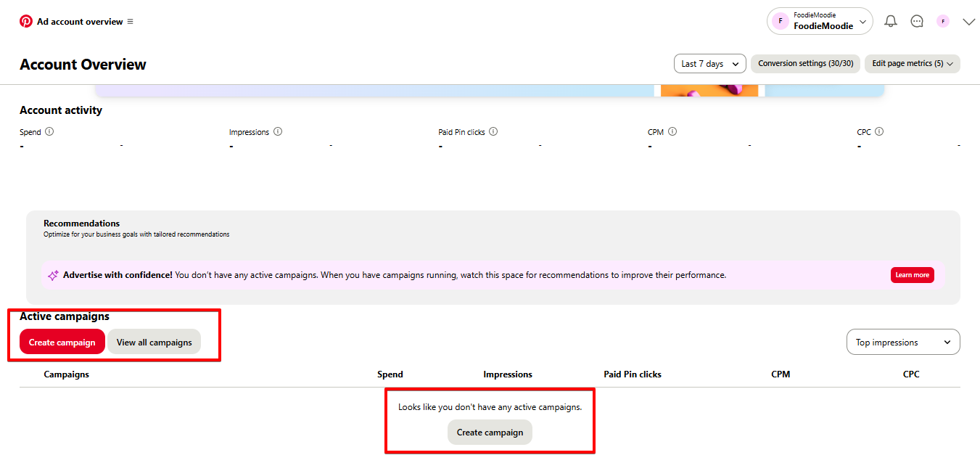The height and width of the screenshot is (463, 980).
Task: Click the Impressions info icon
Action: [x=278, y=132]
